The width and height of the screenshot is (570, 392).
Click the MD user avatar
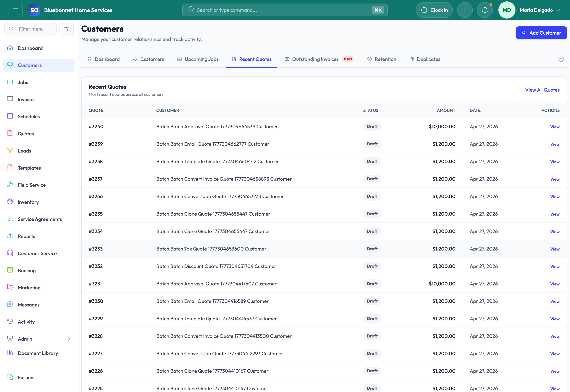point(507,10)
